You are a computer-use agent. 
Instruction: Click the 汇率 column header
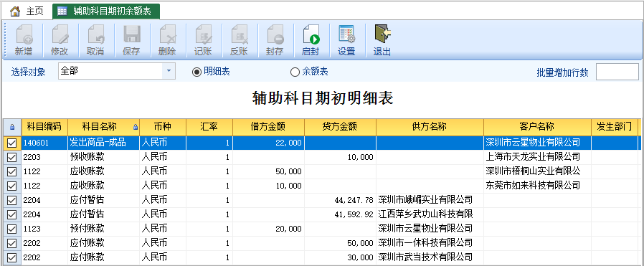point(209,127)
